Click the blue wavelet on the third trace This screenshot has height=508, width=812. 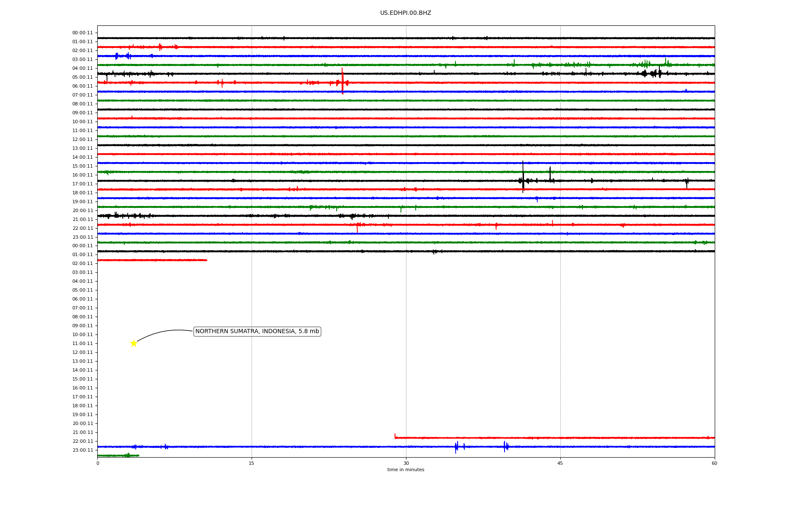click(x=117, y=56)
